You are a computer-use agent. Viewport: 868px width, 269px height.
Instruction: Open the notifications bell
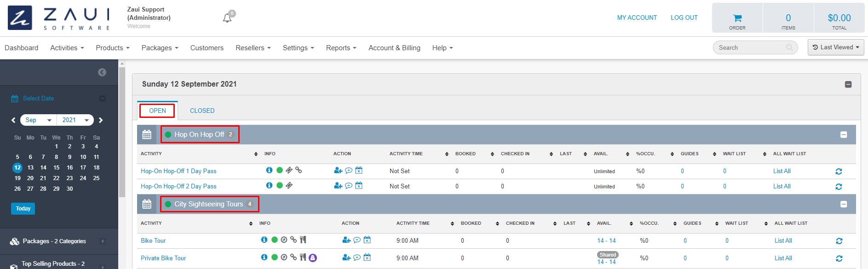point(227,18)
